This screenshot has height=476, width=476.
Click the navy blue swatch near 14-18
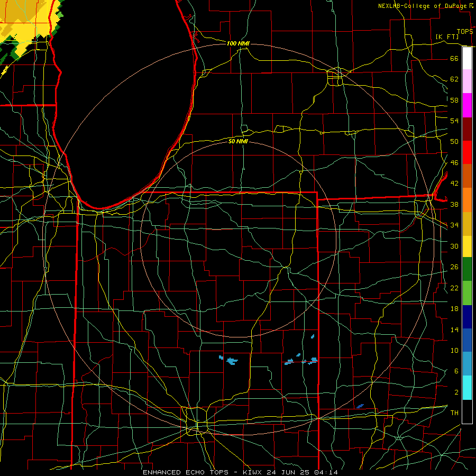click(467, 317)
